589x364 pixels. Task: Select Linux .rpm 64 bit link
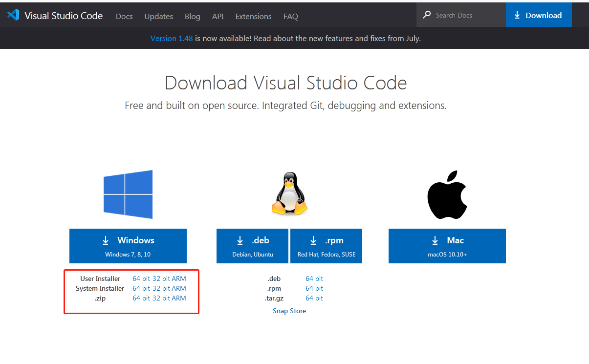click(x=314, y=288)
